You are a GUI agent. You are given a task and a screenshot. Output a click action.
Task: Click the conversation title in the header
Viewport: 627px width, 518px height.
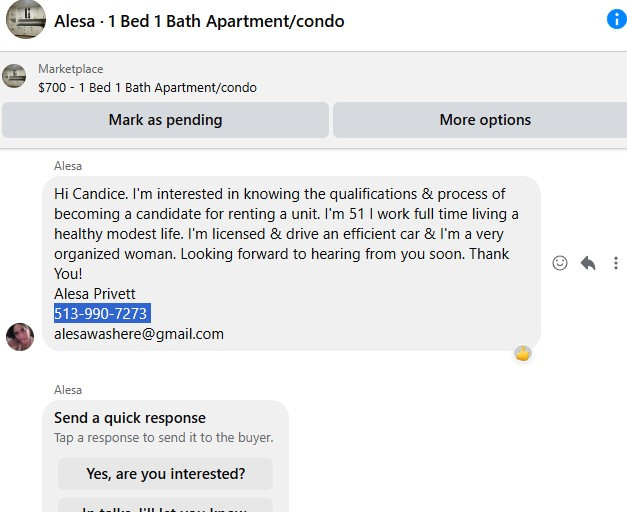tap(199, 21)
